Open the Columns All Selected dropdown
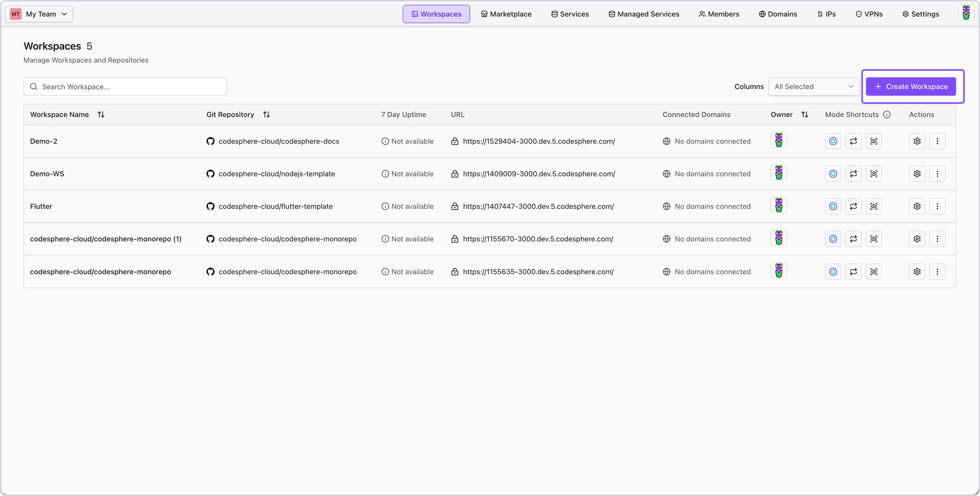Screen dimensions: 980x496 813,87
